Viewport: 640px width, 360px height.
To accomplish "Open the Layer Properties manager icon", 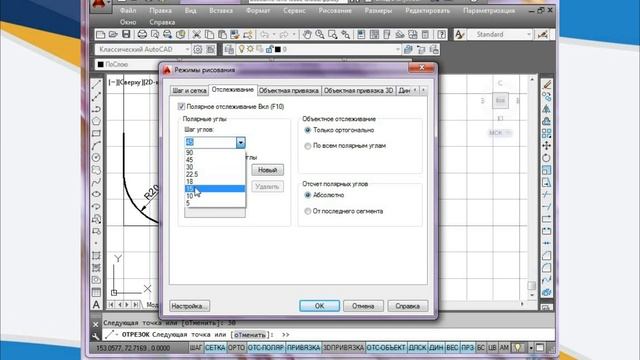I will pyautogui.click(x=229, y=49).
